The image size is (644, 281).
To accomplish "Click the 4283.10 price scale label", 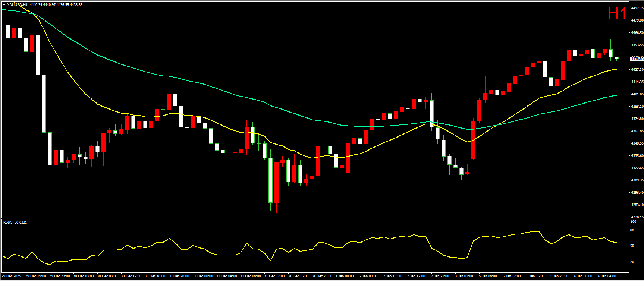I will click(x=637, y=205).
